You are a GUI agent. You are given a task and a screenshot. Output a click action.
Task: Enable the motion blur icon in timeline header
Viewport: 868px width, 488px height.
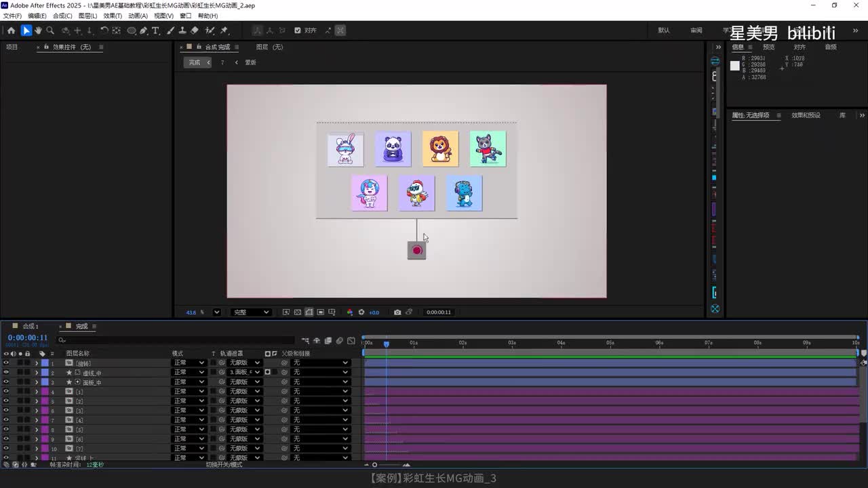pos(340,340)
